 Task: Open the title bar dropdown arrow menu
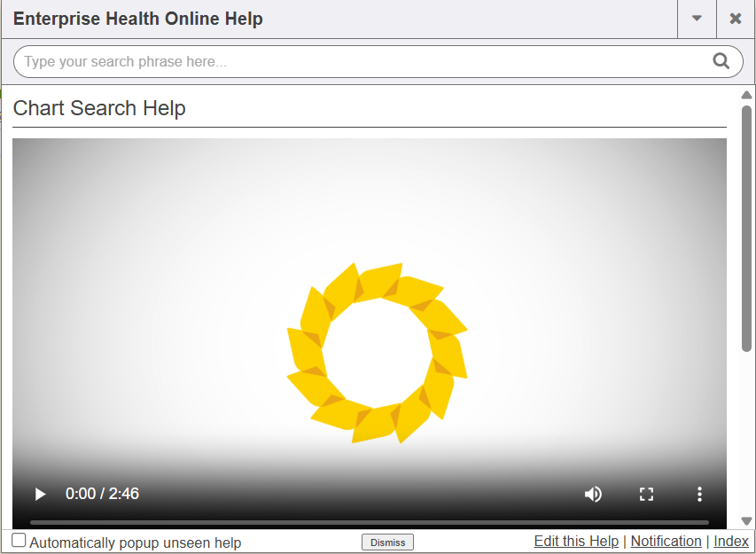[x=697, y=19]
